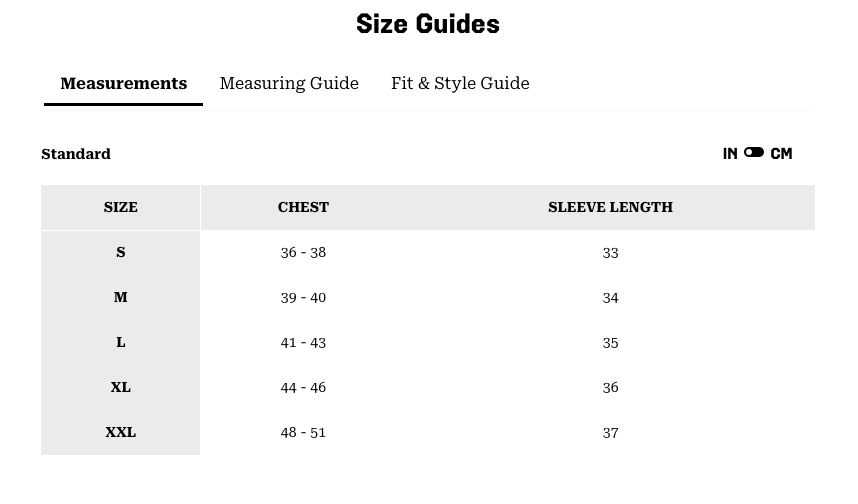Click the SLEEVE LENGTH column header

point(610,207)
